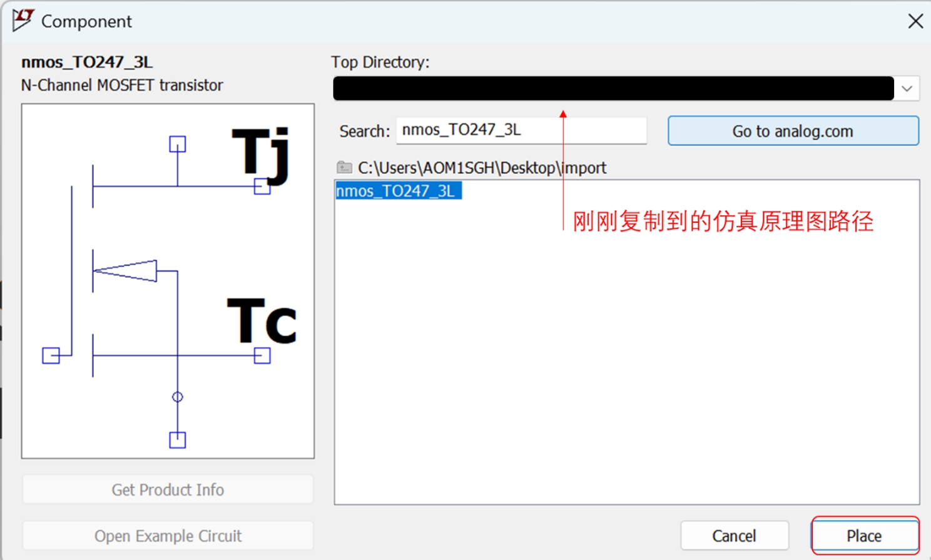Place the selected nmos component
The image size is (931, 560).
(864, 536)
